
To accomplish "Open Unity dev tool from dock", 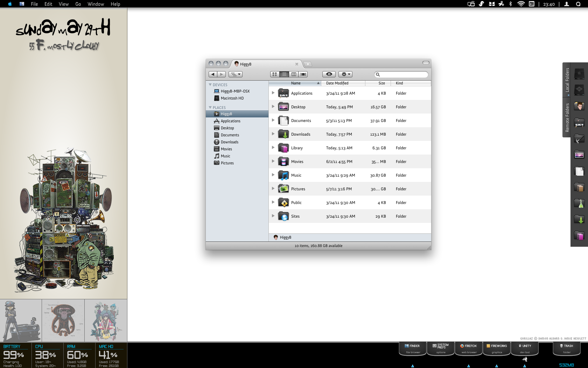I will pos(525,349).
